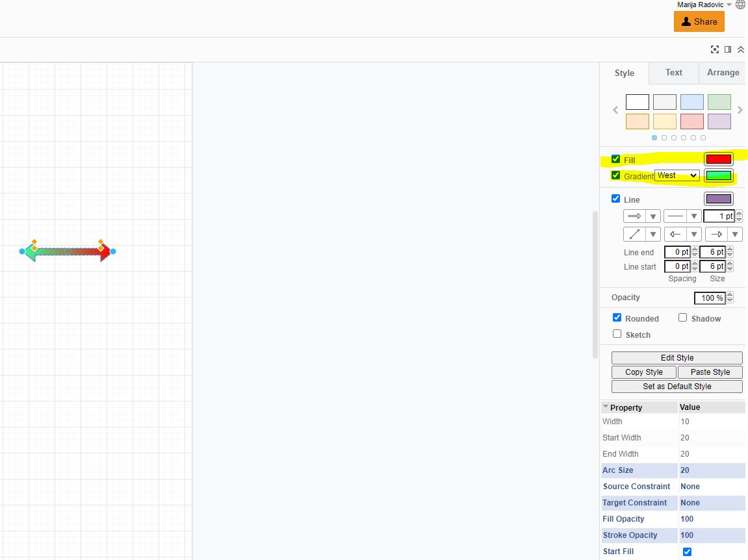Click the selected arrow shape on the canvas
Image resolution: width=748 pixels, height=560 pixels.
(x=68, y=251)
